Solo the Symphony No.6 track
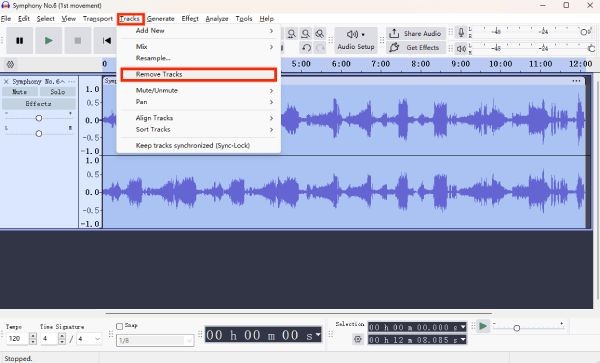Screen dimensions: 600x363 click(x=58, y=92)
